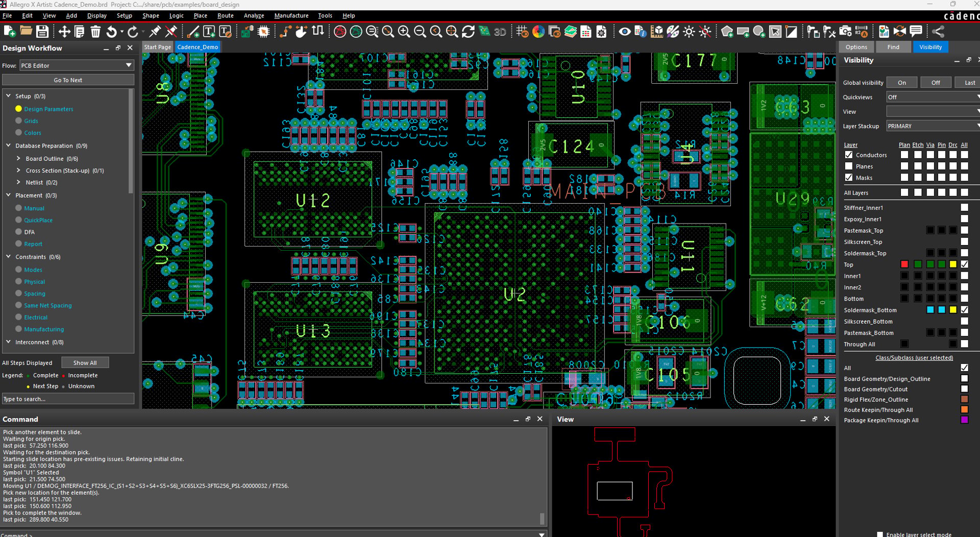The image size is (980, 537).
Task: Expand Cross Section (Stack-up) node
Action: [x=18, y=170]
